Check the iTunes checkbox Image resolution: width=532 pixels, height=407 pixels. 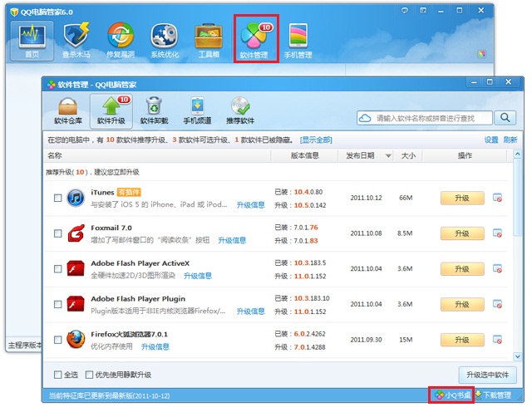tap(57, 198)
